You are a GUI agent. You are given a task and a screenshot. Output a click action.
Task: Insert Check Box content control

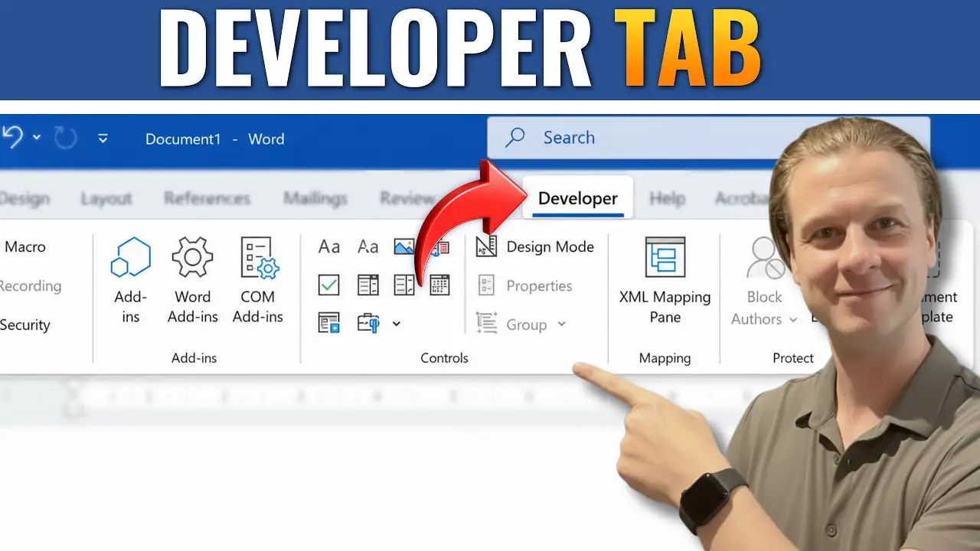click(x=329, y=285)
